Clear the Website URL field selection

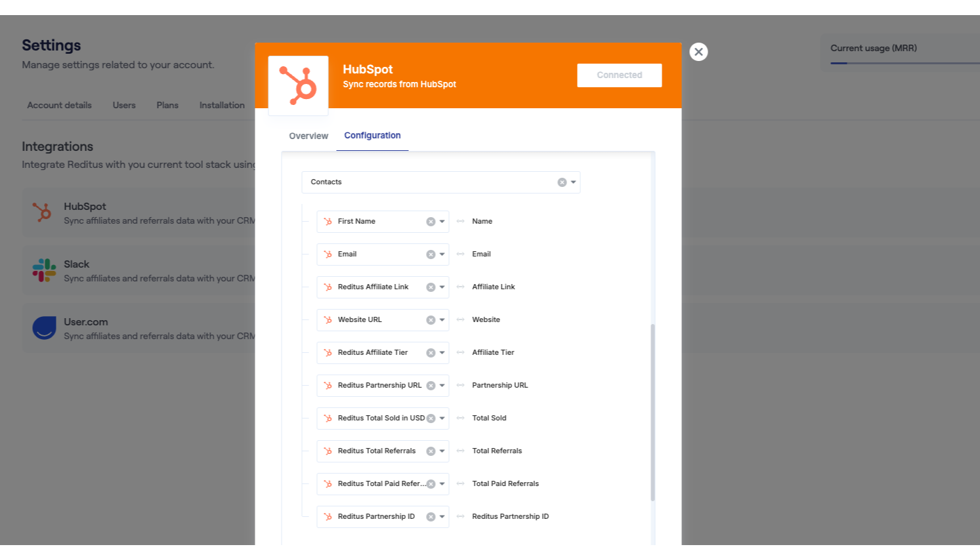pos(431,320)
